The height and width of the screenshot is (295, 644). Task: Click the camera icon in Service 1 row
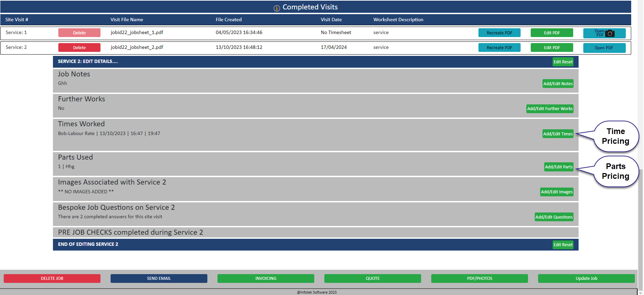click(x=610, y=33)
